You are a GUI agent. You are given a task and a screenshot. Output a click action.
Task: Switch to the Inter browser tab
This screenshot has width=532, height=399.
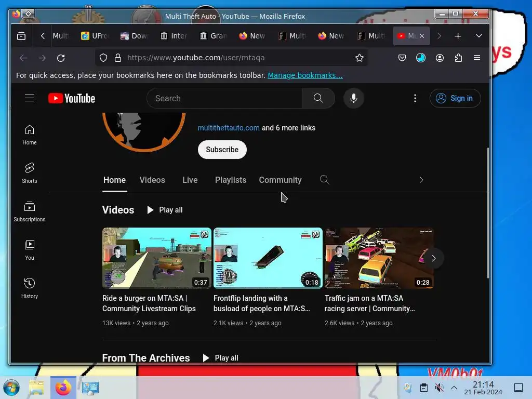[x=174, y=36]
